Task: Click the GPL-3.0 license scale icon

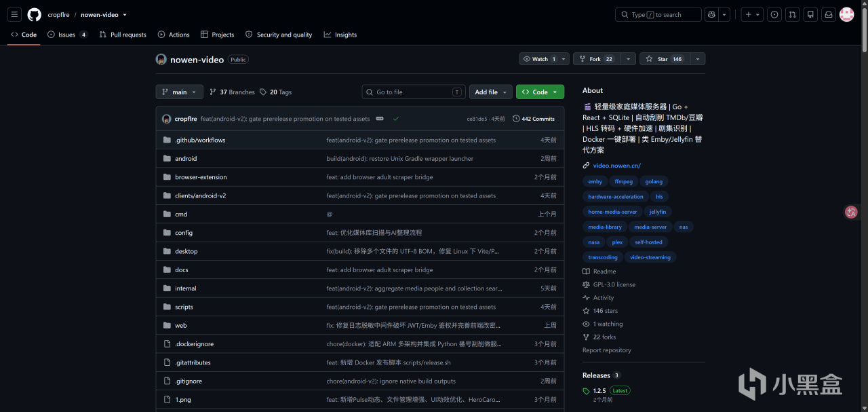Action: tap(586, 284)
